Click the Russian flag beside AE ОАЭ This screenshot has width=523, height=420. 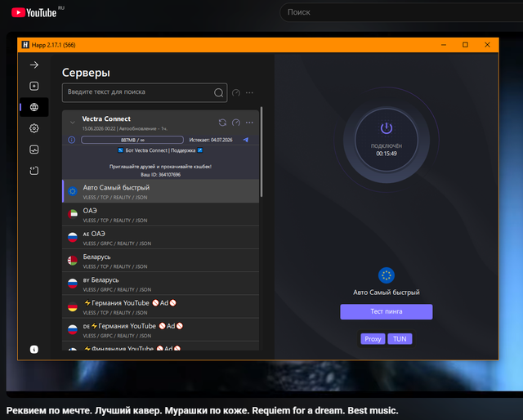(x=73, y=237)
